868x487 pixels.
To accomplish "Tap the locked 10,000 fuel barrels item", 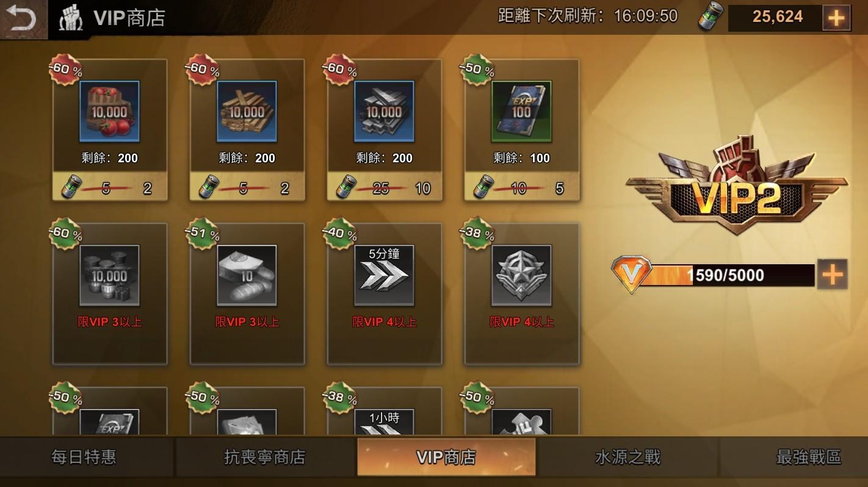I will tap(110, 275).
